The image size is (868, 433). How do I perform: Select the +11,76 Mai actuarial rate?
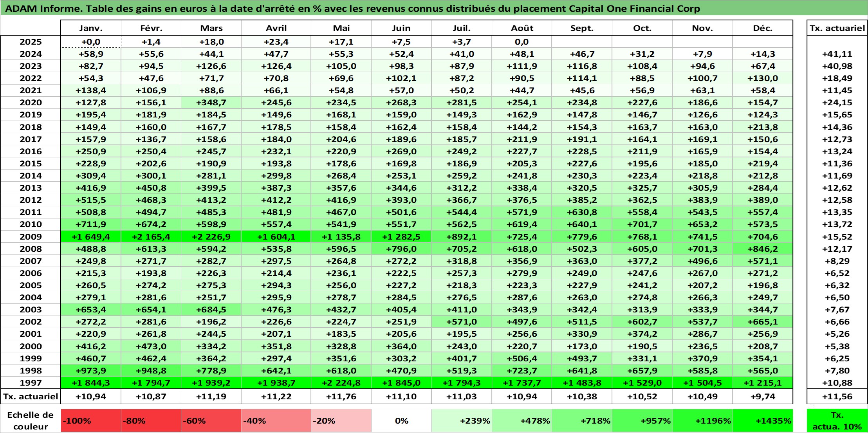[x=341, y=397]
